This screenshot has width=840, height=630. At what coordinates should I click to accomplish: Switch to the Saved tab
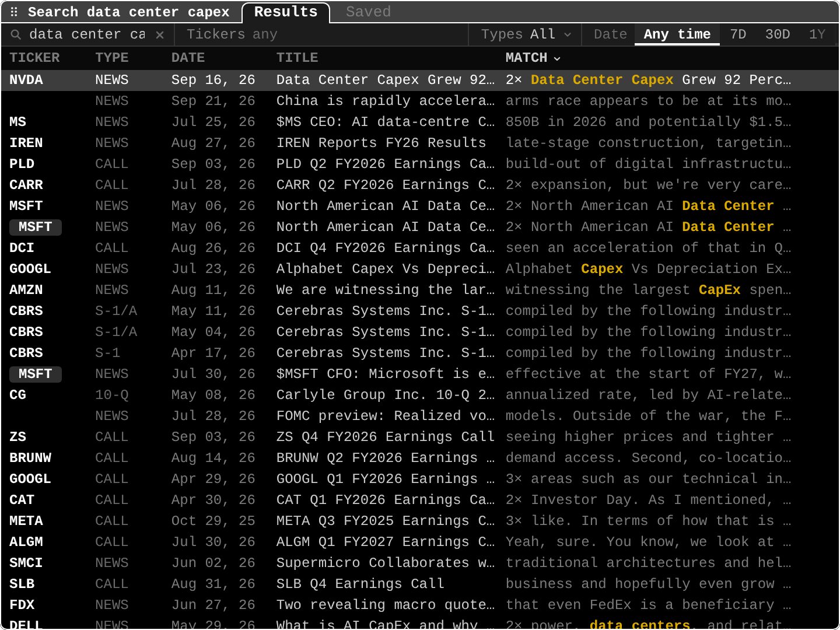[x=368, y=12]
